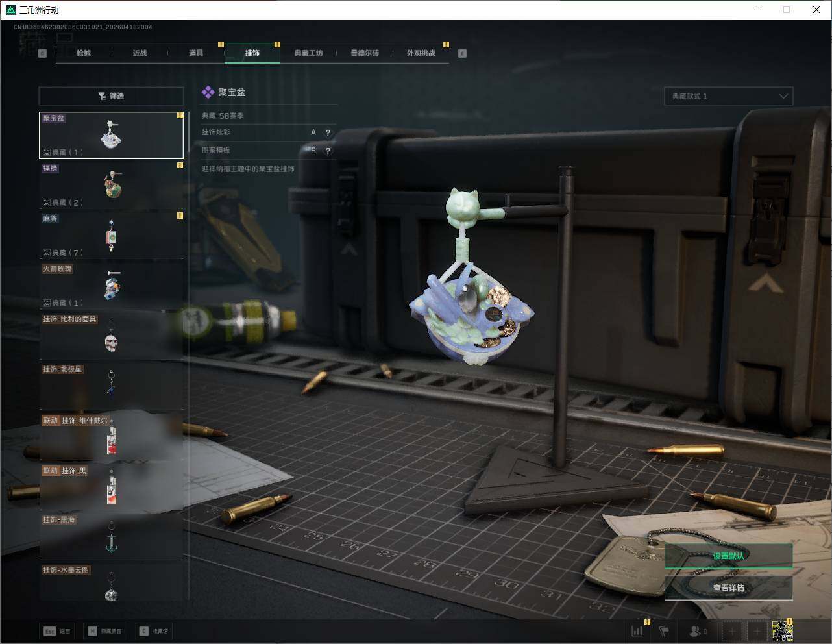
Task: Select the 挂饰 tab
Action: click(x=252, y=53)
